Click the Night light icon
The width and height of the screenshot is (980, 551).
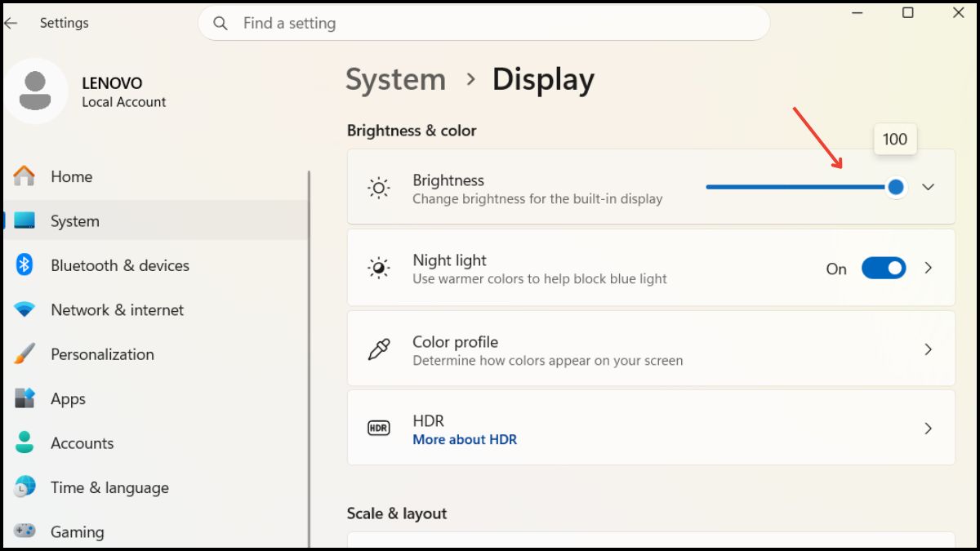378,269
